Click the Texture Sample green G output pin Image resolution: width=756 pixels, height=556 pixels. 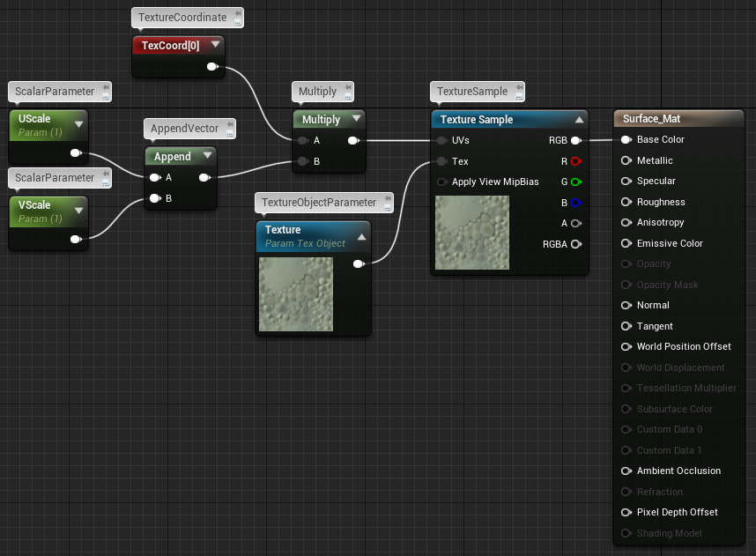tap(575, 182)
